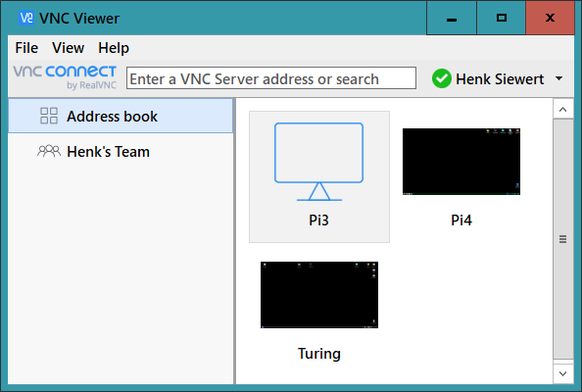
Task: Click the Henk's Team people icon
Action: pos(49,151)
